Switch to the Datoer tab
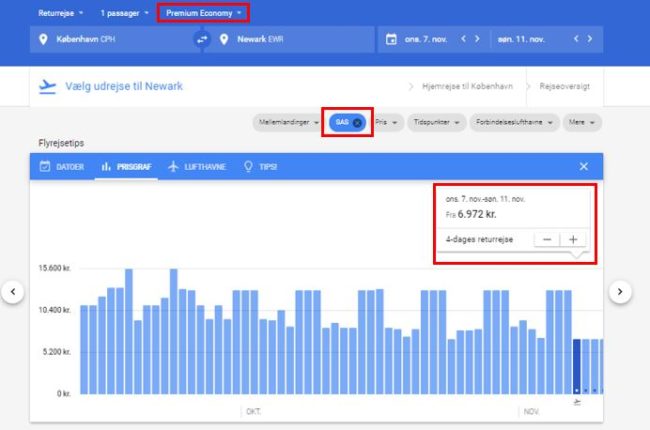The image size is (650, 430). [61, 166]
